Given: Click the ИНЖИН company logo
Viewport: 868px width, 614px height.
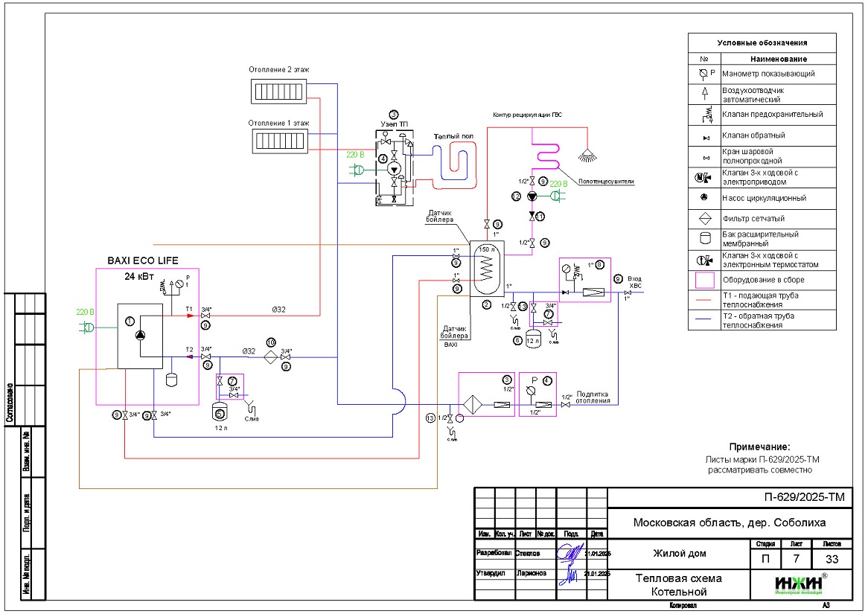Looking at the screenshot, I should 800,584.
